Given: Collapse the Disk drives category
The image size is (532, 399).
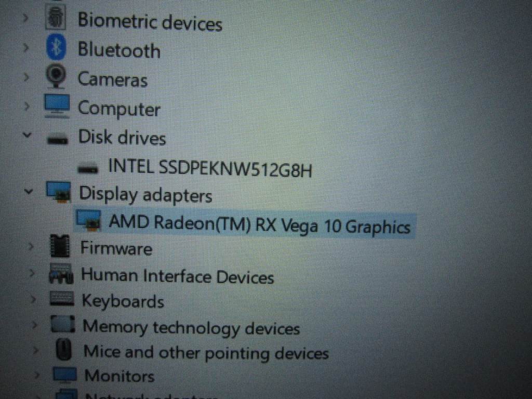Looking at the screenshot, I should [27, 135].
